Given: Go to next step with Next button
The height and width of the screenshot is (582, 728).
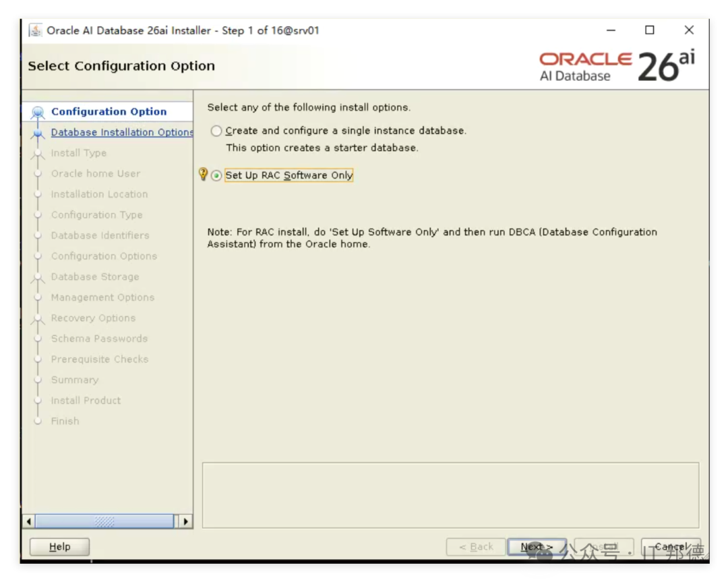Looking at the screenshot, I should (537, 547).
